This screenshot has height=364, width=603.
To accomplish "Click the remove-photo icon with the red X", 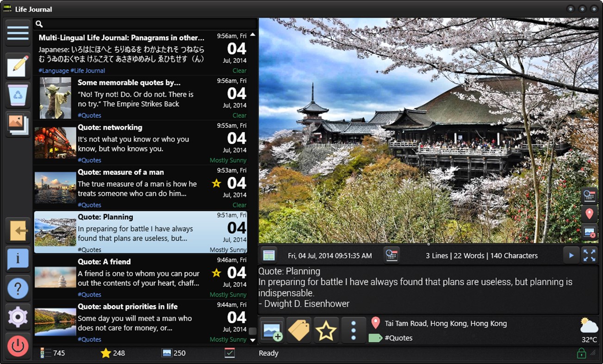I will (x=589, y=232).
